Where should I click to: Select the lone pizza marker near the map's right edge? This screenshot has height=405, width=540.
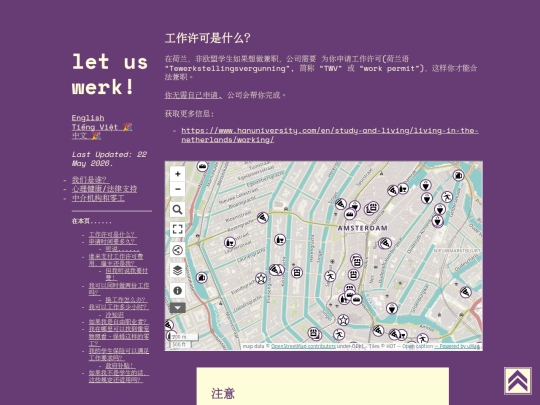click(x=465, y=292)
